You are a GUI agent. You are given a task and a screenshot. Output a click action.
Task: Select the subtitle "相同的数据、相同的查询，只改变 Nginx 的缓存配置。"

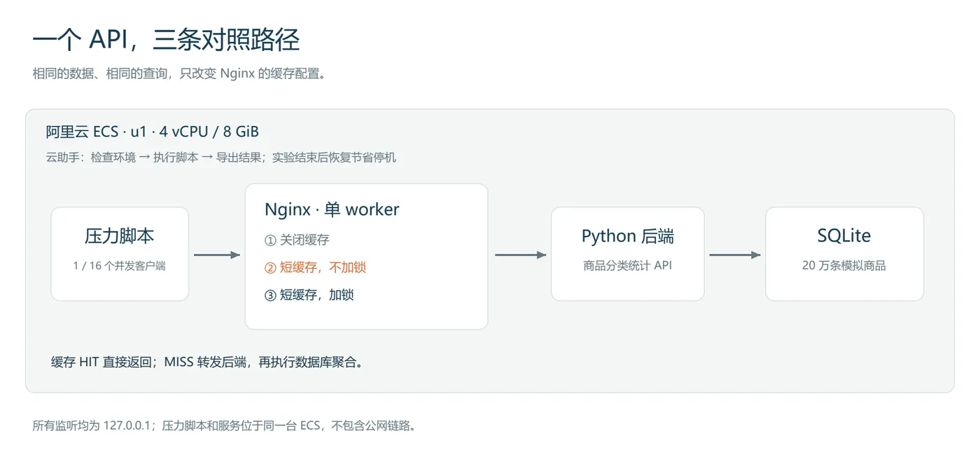179,73
